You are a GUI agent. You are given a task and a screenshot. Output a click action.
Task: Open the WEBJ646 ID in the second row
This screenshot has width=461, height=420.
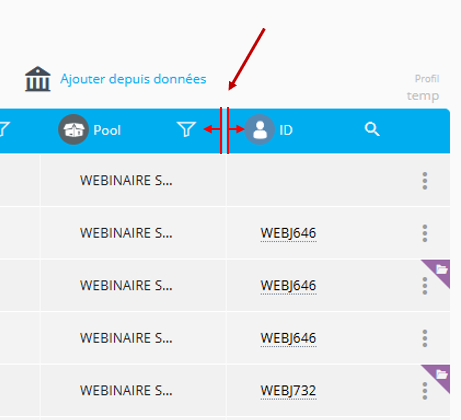point(288,233)
